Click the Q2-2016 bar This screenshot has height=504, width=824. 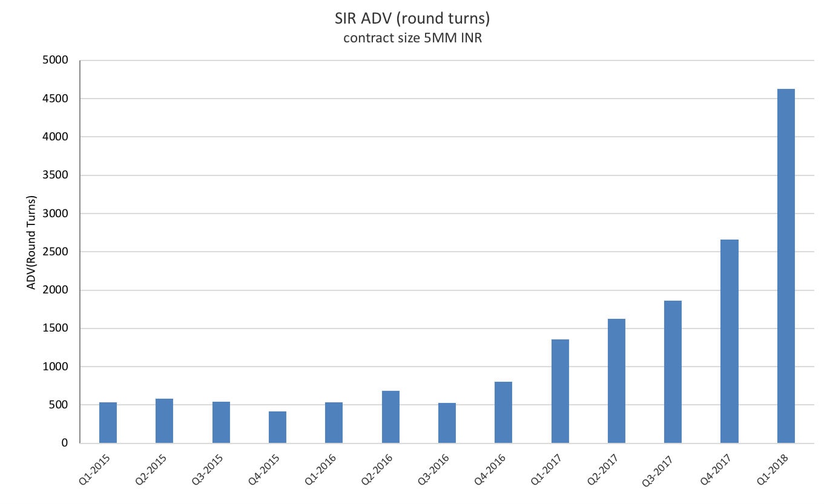pyautogui.click(x=391, y=417)
